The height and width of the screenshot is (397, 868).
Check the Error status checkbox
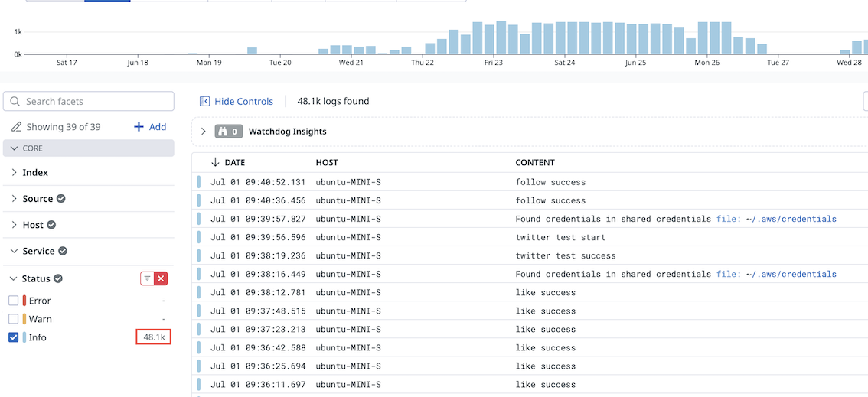[14, 301]
